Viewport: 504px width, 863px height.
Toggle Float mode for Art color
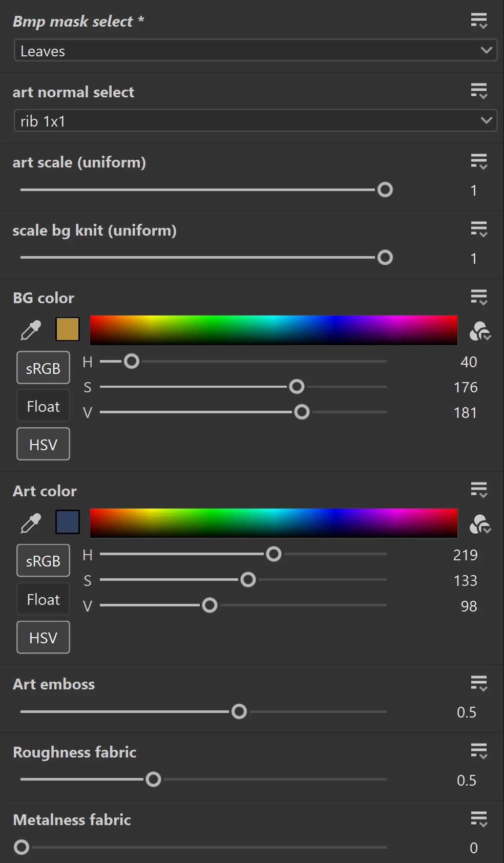click(x=43, y=599)
